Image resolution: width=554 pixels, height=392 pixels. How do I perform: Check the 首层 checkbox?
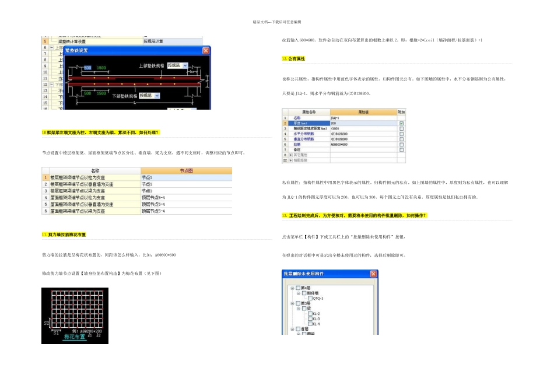tap(298, 329)
